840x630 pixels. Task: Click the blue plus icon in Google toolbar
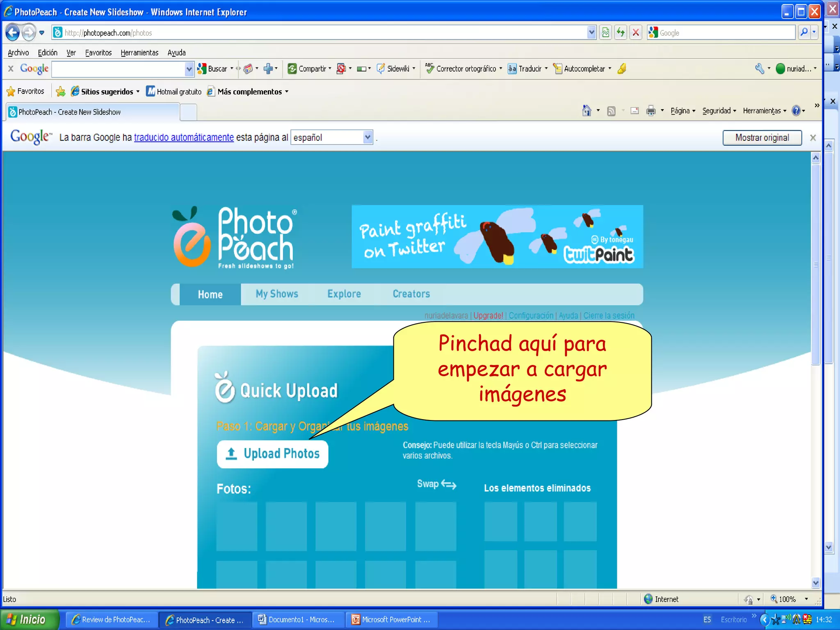[268, 69]
